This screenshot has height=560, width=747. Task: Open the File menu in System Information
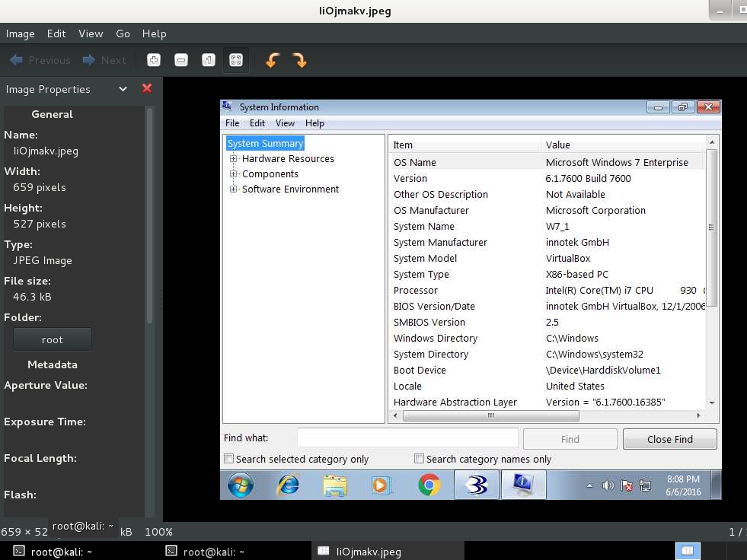[232, 123]
